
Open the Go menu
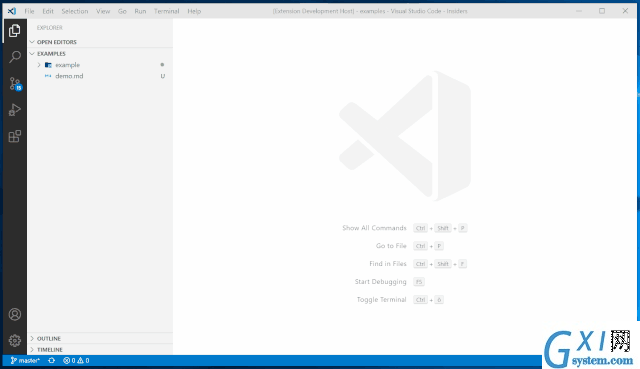pyautogui.click(x=122, y=11)
